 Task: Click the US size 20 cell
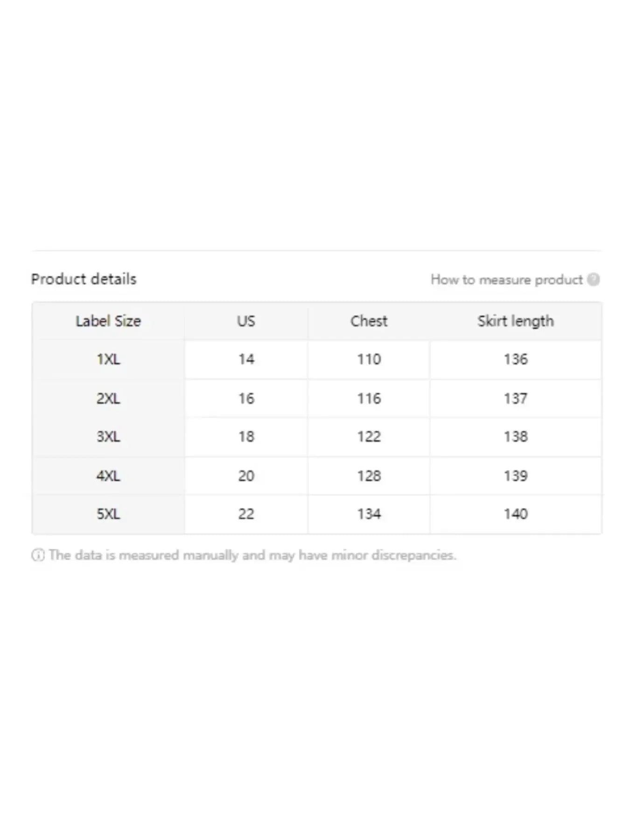pyautogui.click(x=246, y=476)
